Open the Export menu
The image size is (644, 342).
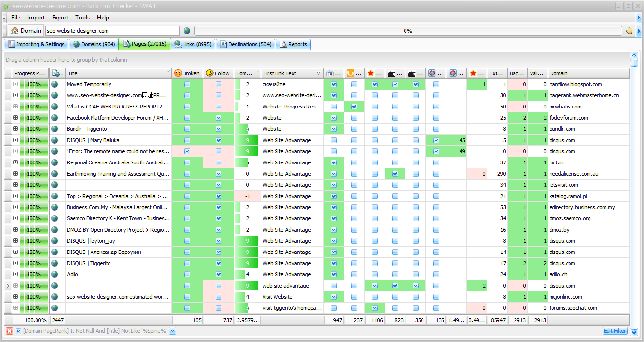click(x=60, y=18)
